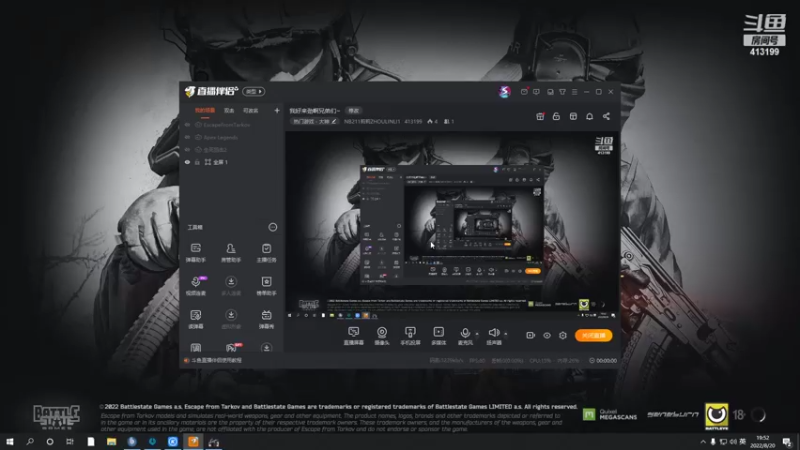Click the gift box icon in header

(x=540, y=116)
